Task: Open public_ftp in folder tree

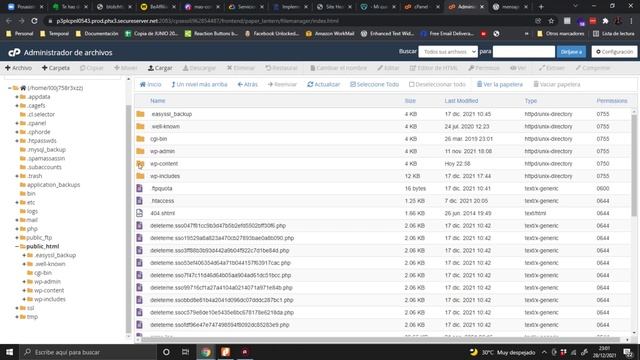Action: click(39, 238)
